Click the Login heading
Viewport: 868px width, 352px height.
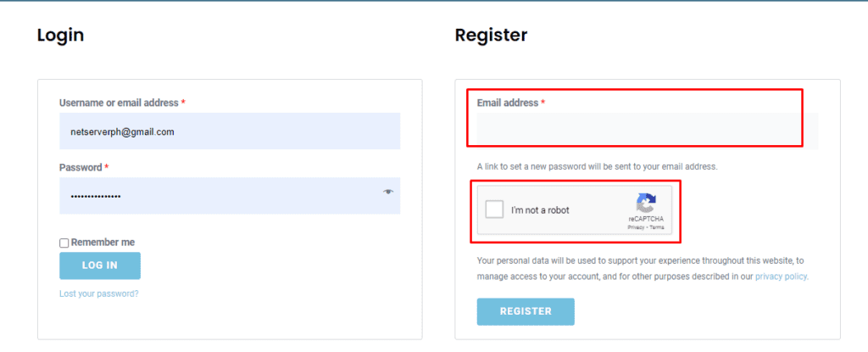tap(61, 36)
